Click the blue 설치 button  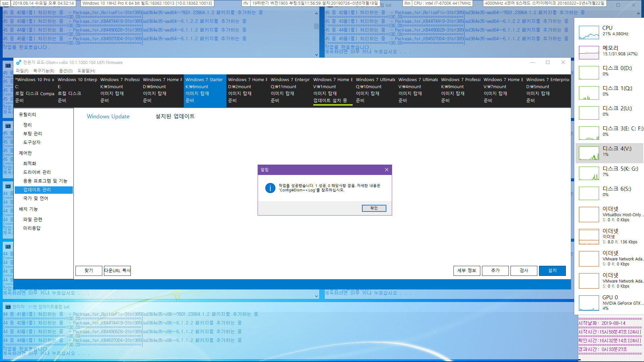[x=552, y=270]
